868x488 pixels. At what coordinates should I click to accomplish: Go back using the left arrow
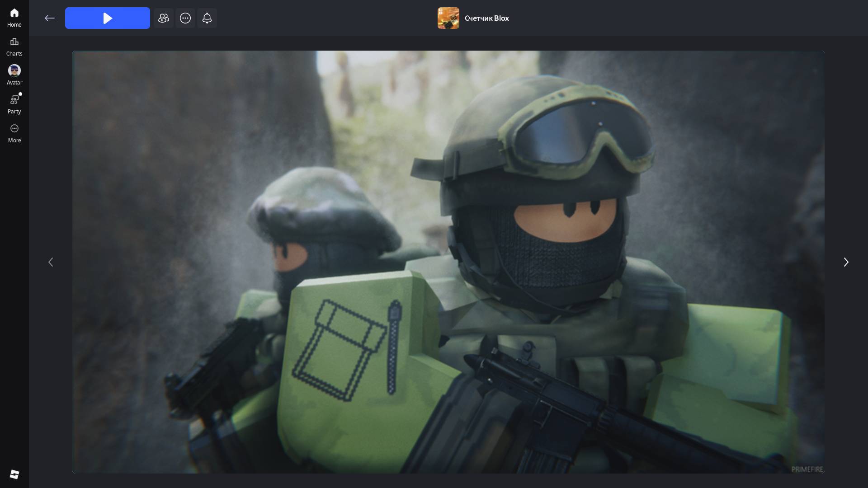tap(50, 18)
